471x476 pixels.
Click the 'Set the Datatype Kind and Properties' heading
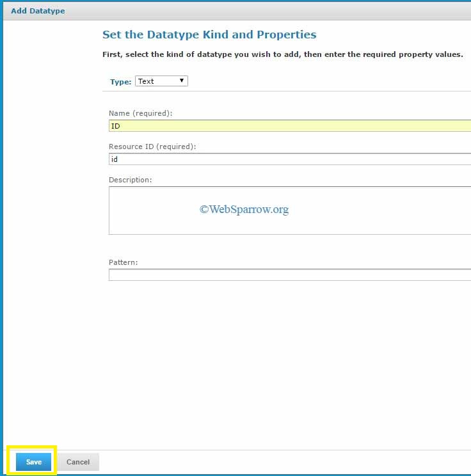coord(209,35)
